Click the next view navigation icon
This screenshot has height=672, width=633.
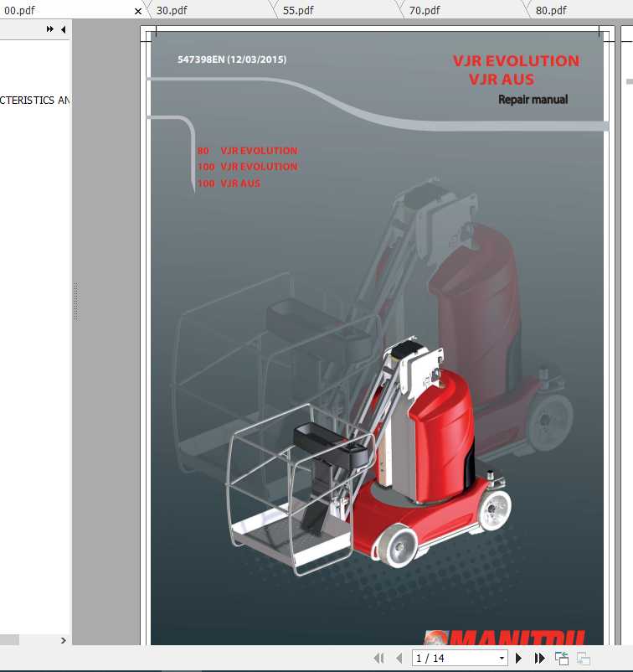click(x=584, y=659)
